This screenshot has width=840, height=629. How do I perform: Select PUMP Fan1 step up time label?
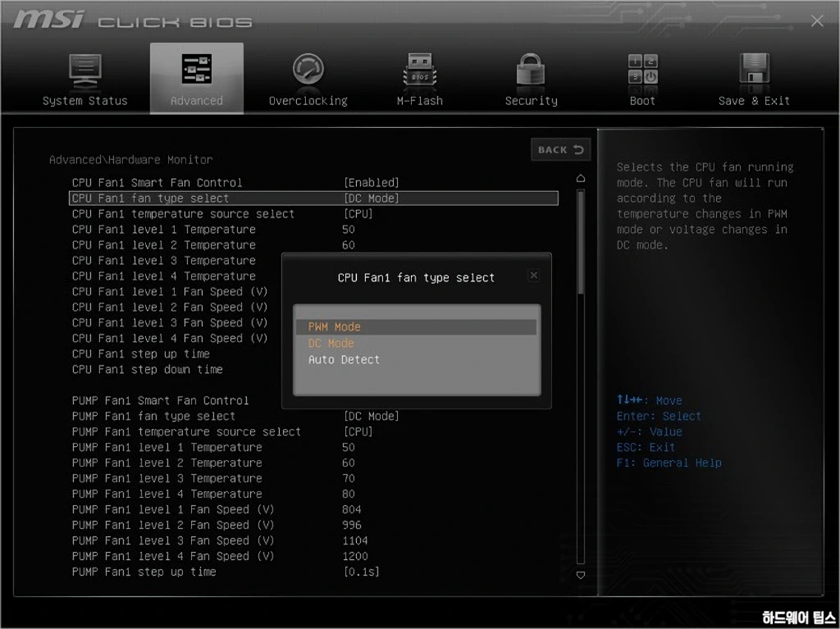(x=144, y=571)
